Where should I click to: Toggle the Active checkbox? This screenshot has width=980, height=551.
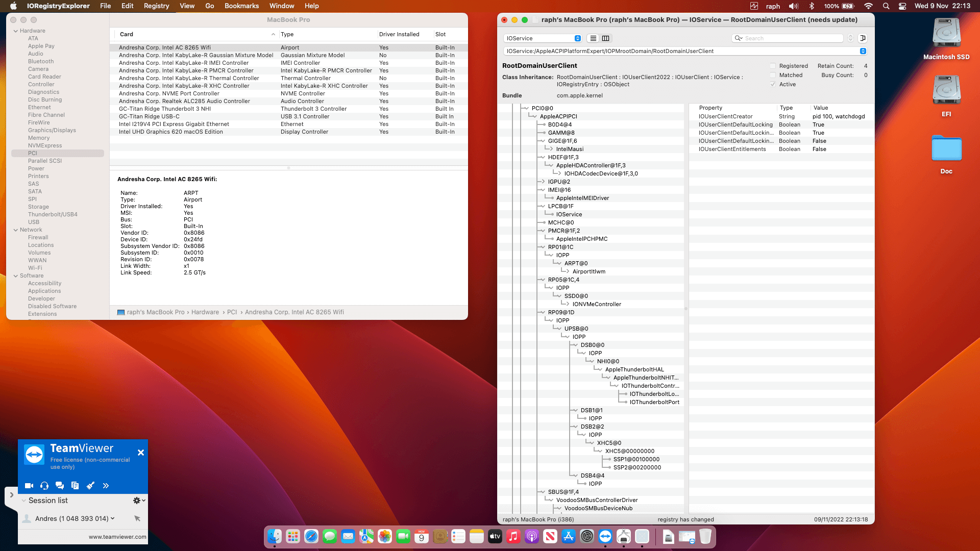773,84
